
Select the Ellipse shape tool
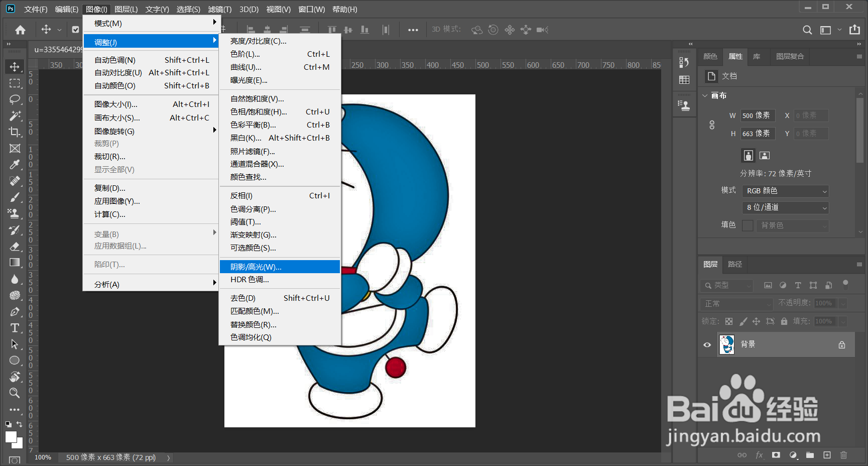point(15,360)
